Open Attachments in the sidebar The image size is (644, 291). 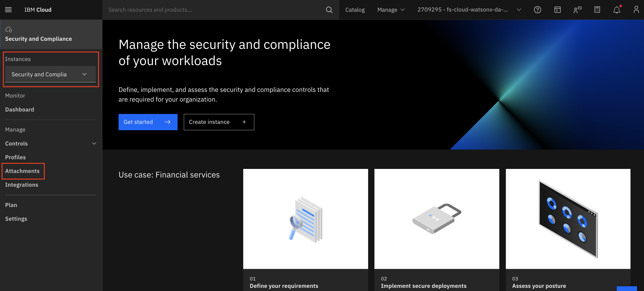click(x=22, y=171)
